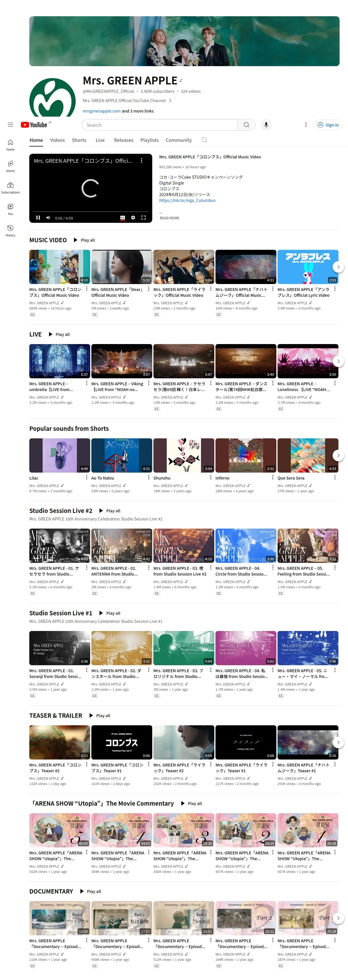The height and width of the screenshot is (980, 348).
Task: Play all MUSIC VIDEO playlist
Action: (x=84, y=240)
